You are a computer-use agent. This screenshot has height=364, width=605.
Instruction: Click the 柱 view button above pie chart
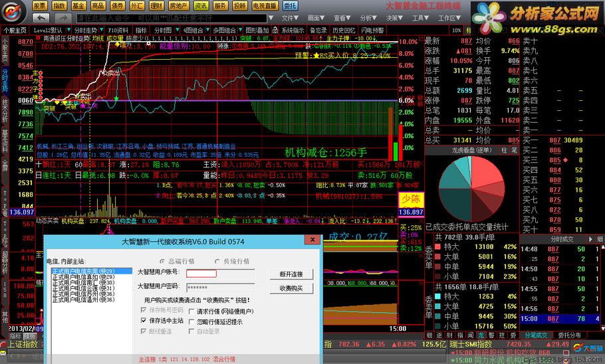(x=505, y=150)
